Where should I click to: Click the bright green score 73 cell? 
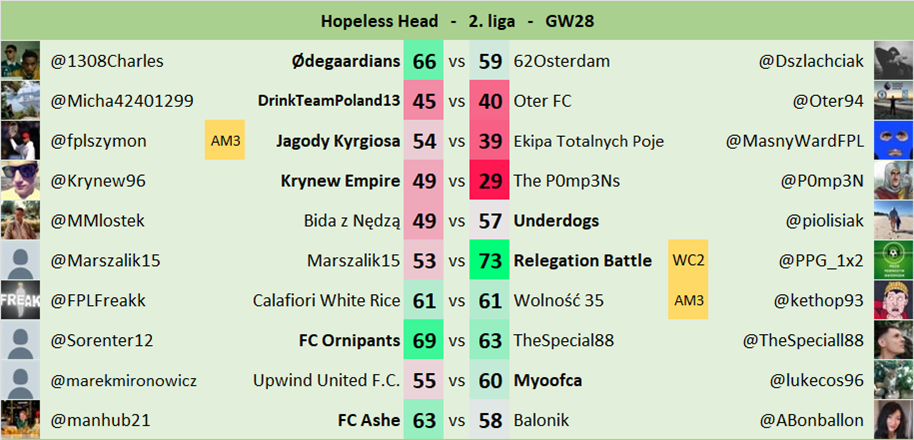click(x=490, y=260)
